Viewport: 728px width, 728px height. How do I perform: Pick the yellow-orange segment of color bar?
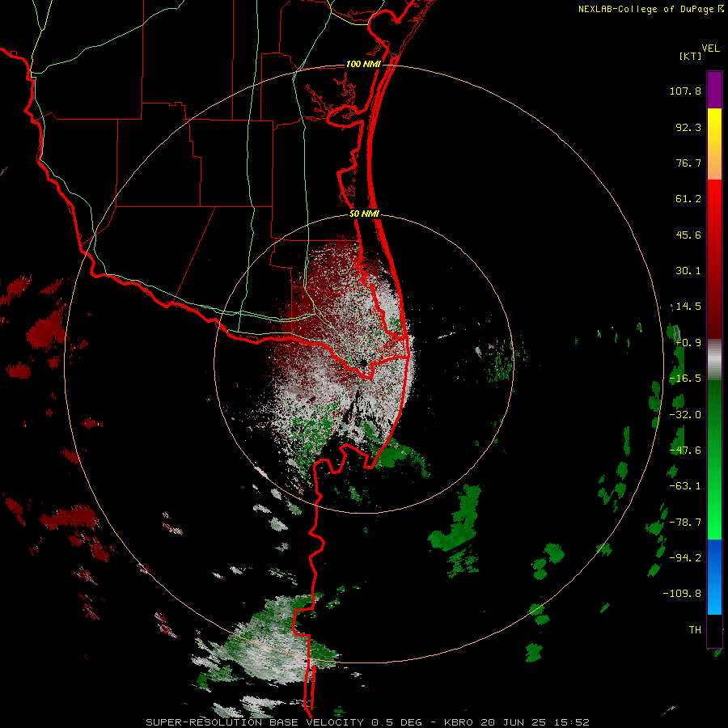[714, 144]
